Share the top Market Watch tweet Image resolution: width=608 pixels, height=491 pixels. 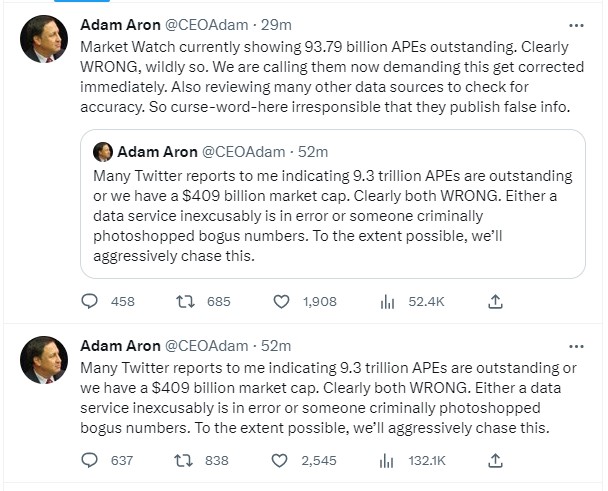[495, 301]
